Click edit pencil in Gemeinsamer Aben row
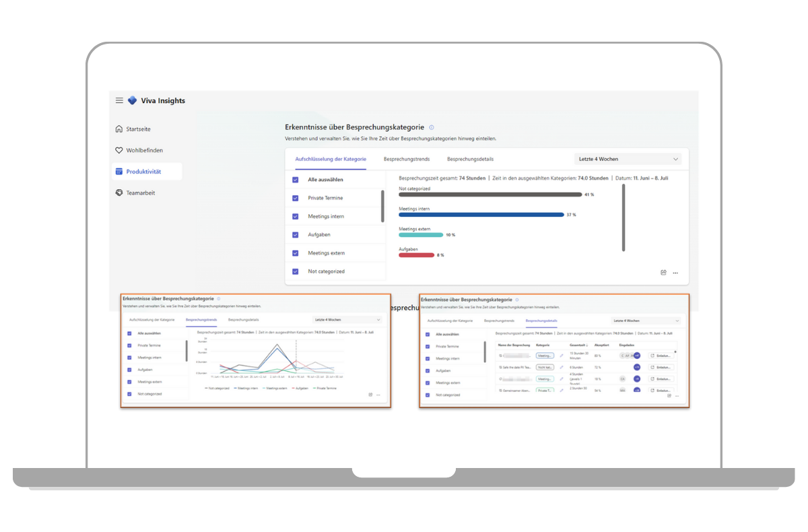Image resolution: width=808 pixels, height=532 pixels. point(561,391)
